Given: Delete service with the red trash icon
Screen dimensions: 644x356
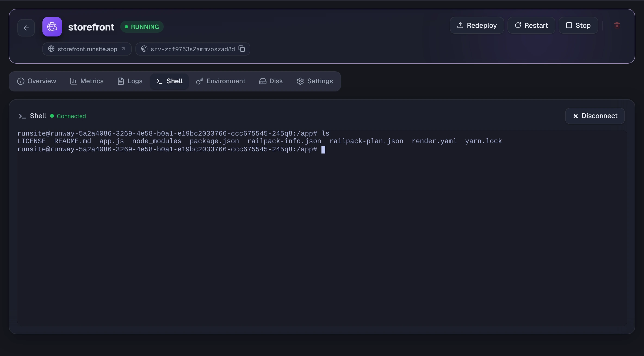Looking at the screenshot, I should (x=617, y=25).
